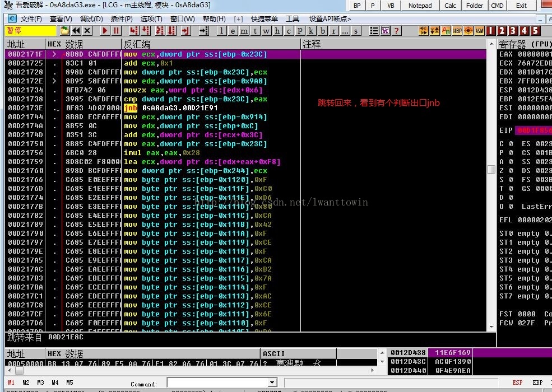The height and width of the screenshot is (392, 552).
Task: Click the close program X icon
Action: point(87,31)
